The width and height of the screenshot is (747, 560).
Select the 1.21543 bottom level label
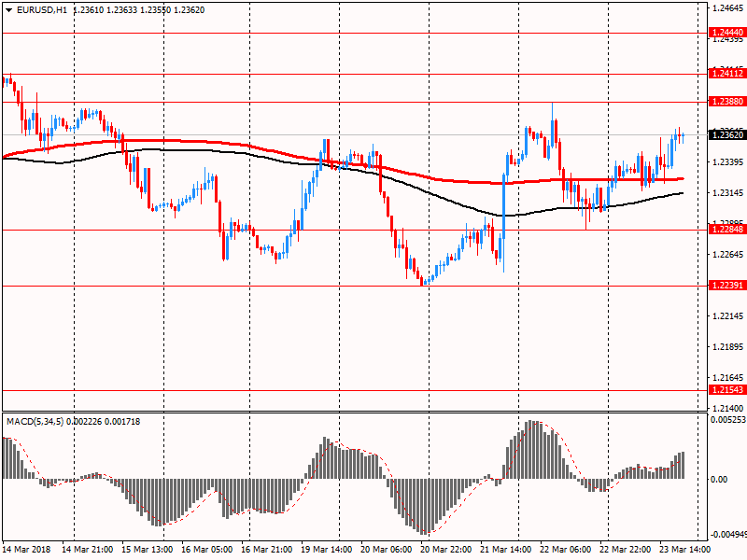pos(726,390)
